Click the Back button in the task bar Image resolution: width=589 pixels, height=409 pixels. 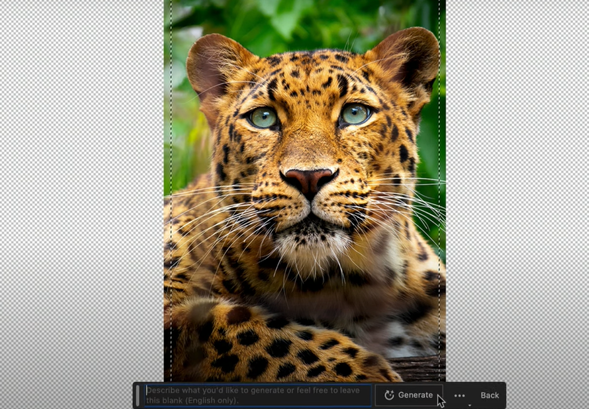(x=489, y=395)
